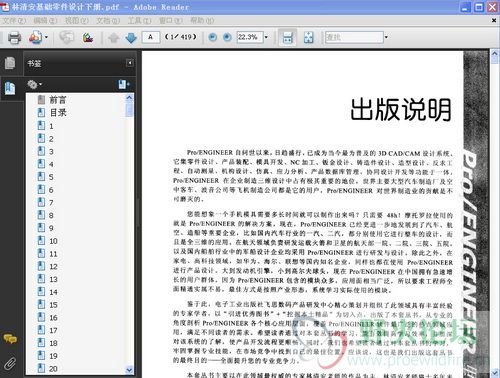Open the 文件 menu

[x=14, y=21]
